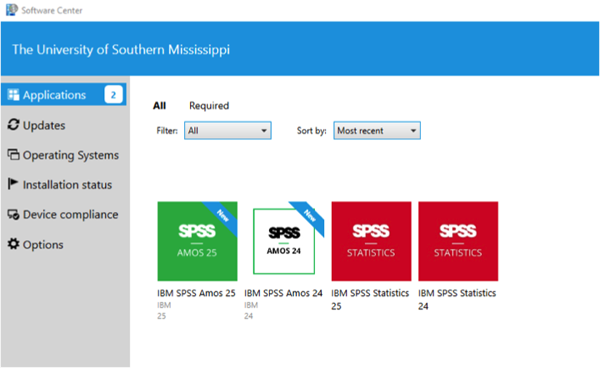Viewport: 600px width, 368px height.
Task: Click the Operating Systems window icon
Action: (13, 155)
